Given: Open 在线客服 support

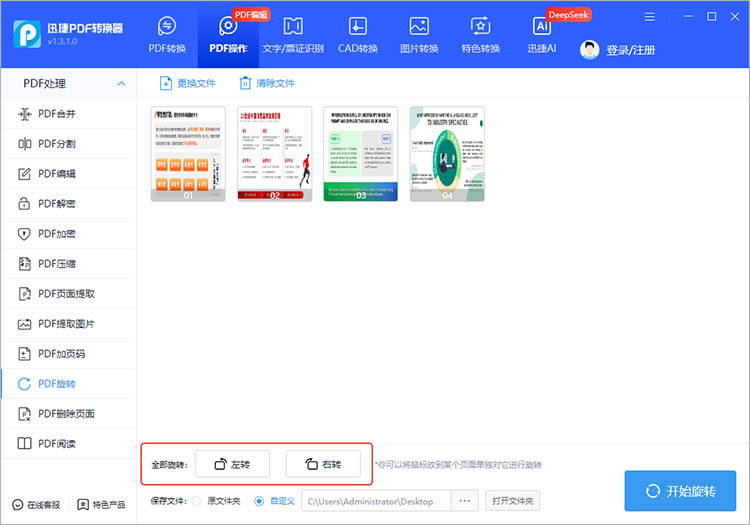Looking at the screenshot, I should (x=36, y=505).
